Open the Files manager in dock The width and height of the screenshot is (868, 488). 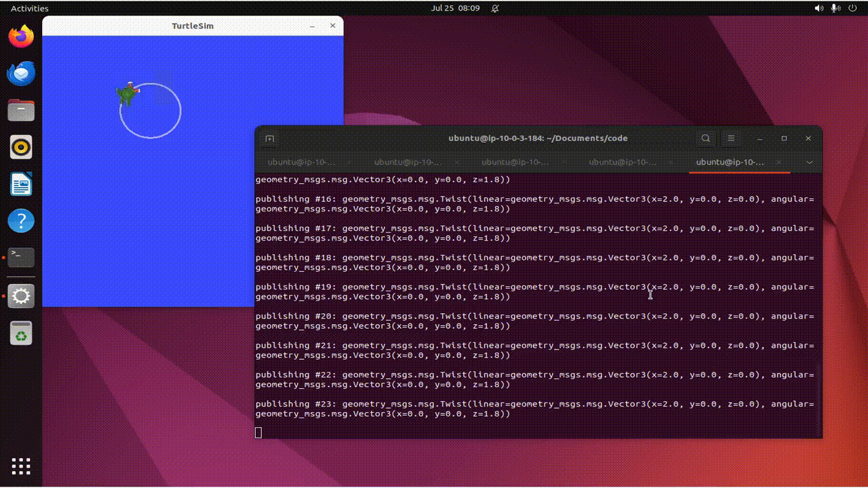21,110
